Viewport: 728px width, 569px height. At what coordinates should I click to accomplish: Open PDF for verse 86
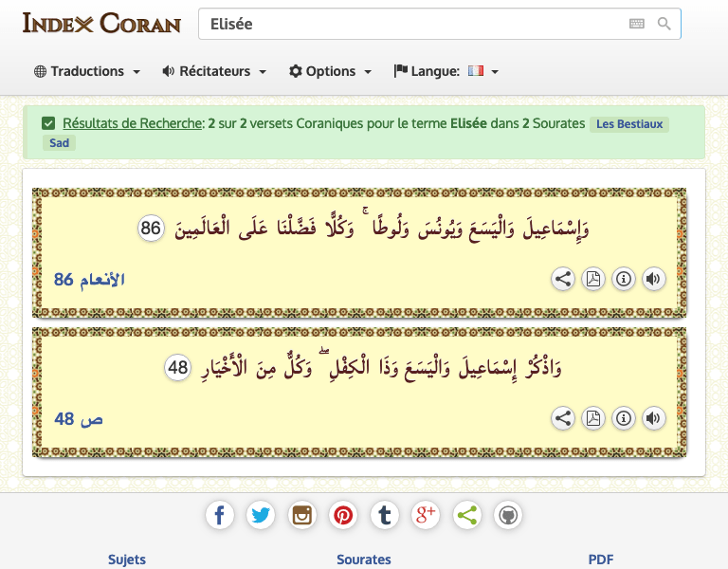click(593, 279)
